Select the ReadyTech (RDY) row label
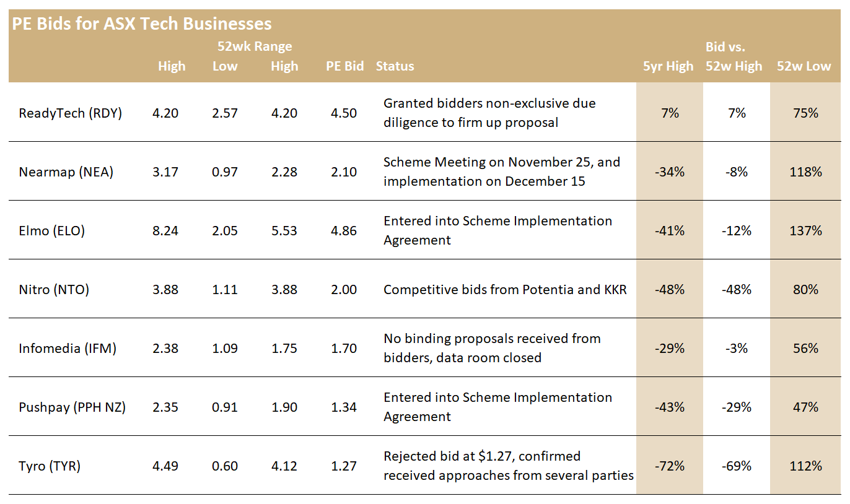850x504 pixels. pyautogui.click(x=71, y=113)
